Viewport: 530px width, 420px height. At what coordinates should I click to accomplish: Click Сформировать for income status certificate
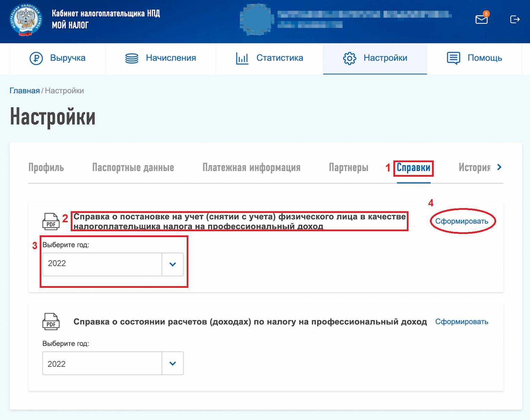click(x=462, y=322)
